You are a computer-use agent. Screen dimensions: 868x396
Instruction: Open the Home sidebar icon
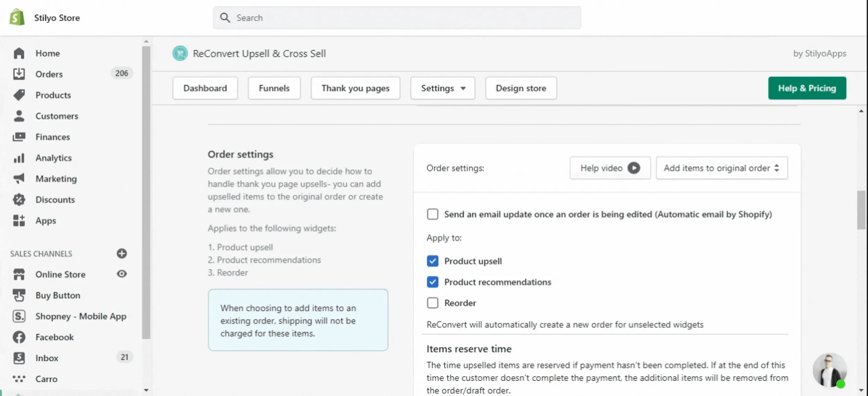click(x=19, y=53)
